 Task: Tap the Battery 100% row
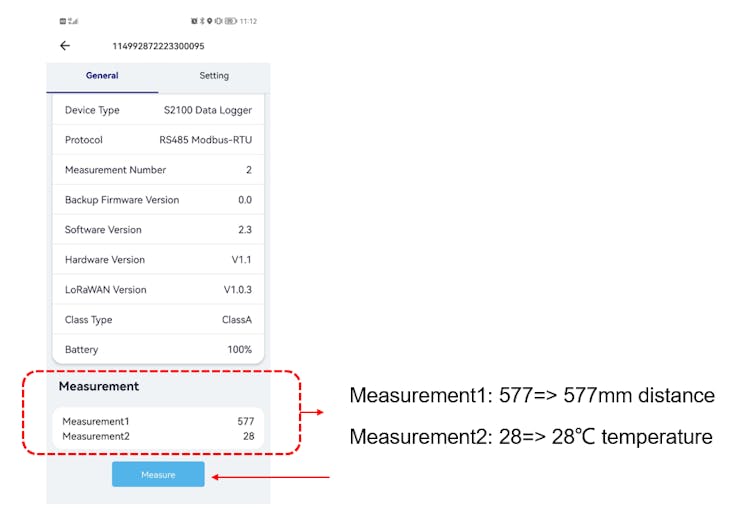click(158, 350)
